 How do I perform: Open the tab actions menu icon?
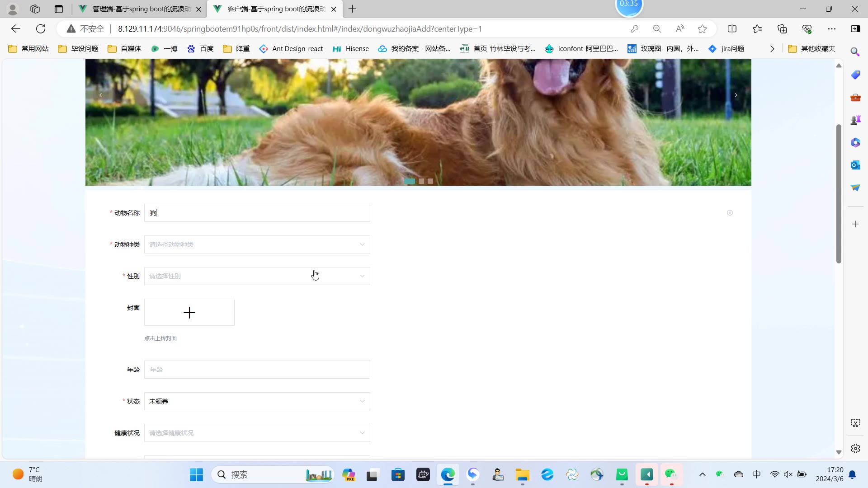pyautogui.click(x=59, y=9)
